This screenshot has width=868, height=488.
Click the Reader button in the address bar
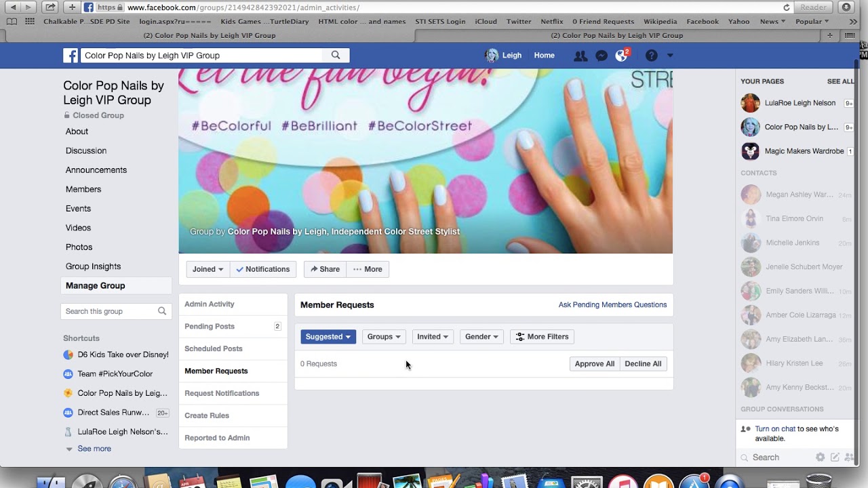(813, 7)
